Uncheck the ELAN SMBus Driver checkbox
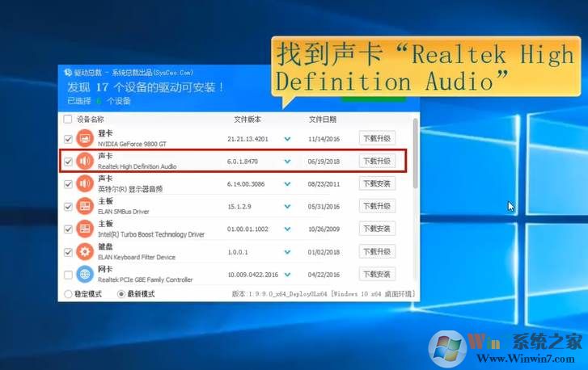The width and height of the screenshot is (588, 370). tap(68, 206)
